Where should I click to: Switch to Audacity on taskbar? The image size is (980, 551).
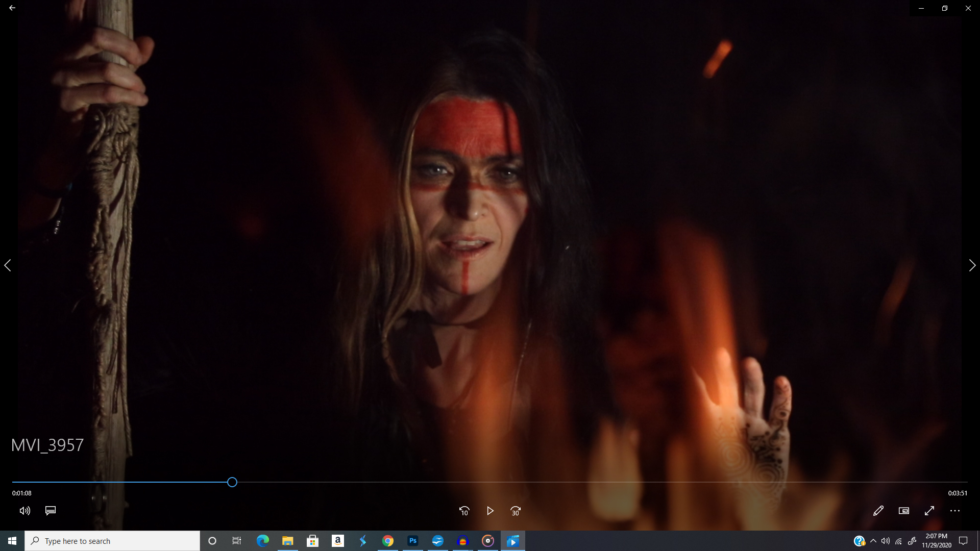coord(463,541)
